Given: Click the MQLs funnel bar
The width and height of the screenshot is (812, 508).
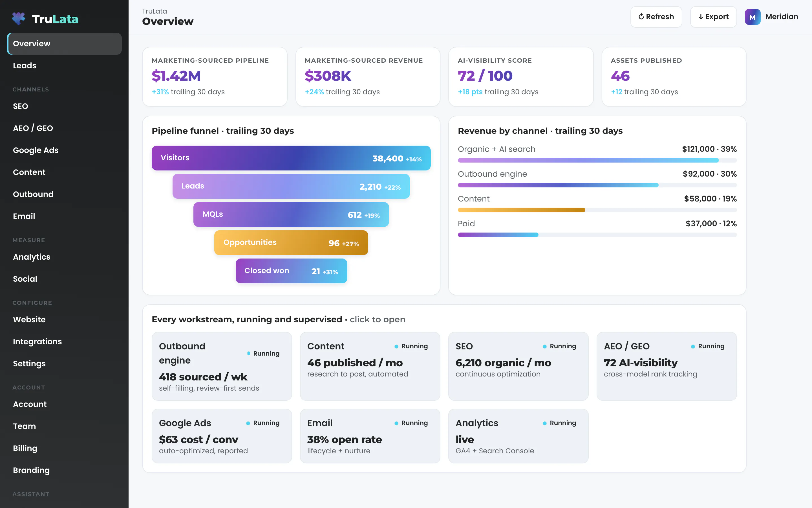Looking at the screenshot, I should pos(291,214).
